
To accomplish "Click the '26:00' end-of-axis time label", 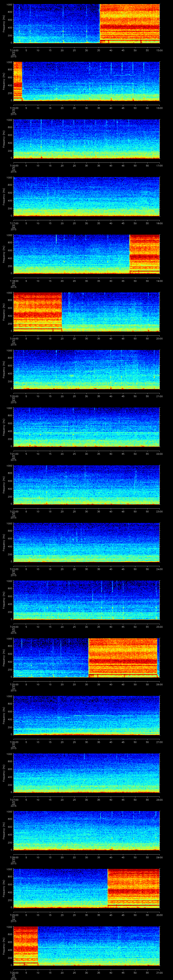I will (159, 684).
